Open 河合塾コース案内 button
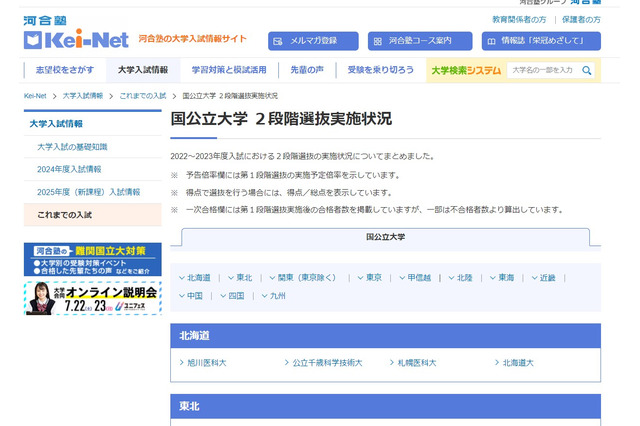 click(420, 41)
